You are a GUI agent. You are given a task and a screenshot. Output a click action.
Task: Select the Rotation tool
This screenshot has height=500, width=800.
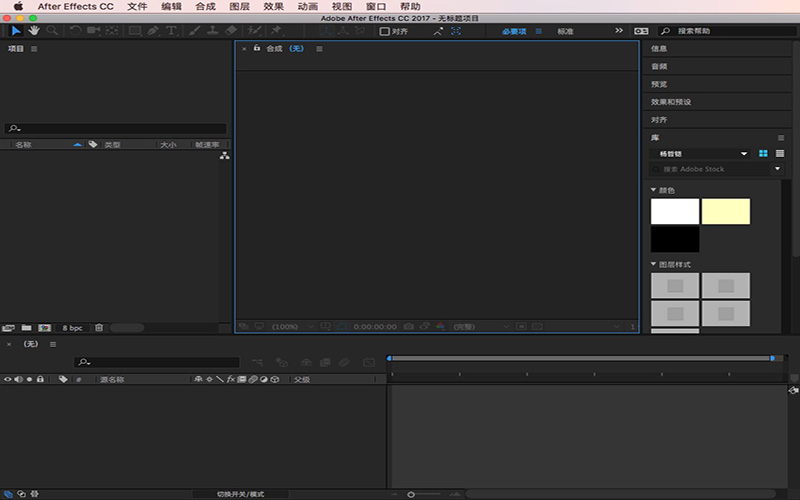75,31
